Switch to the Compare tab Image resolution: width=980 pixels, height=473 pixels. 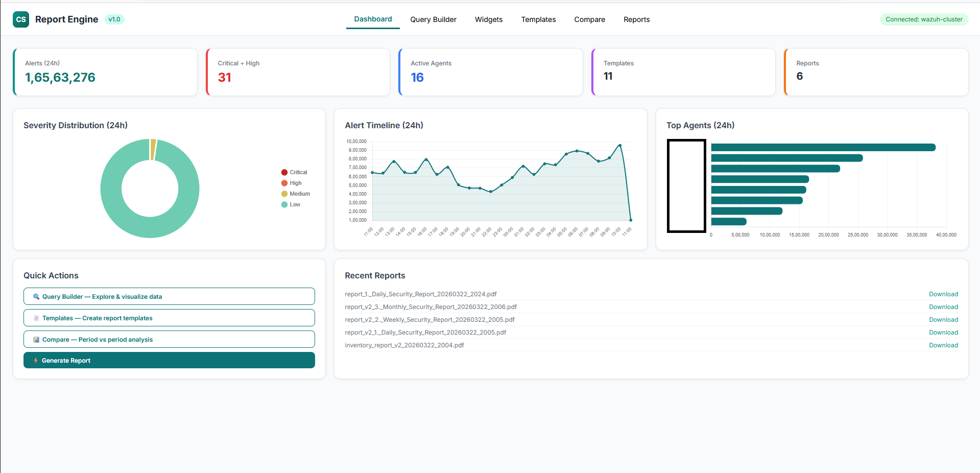click(x=589, y=19)
